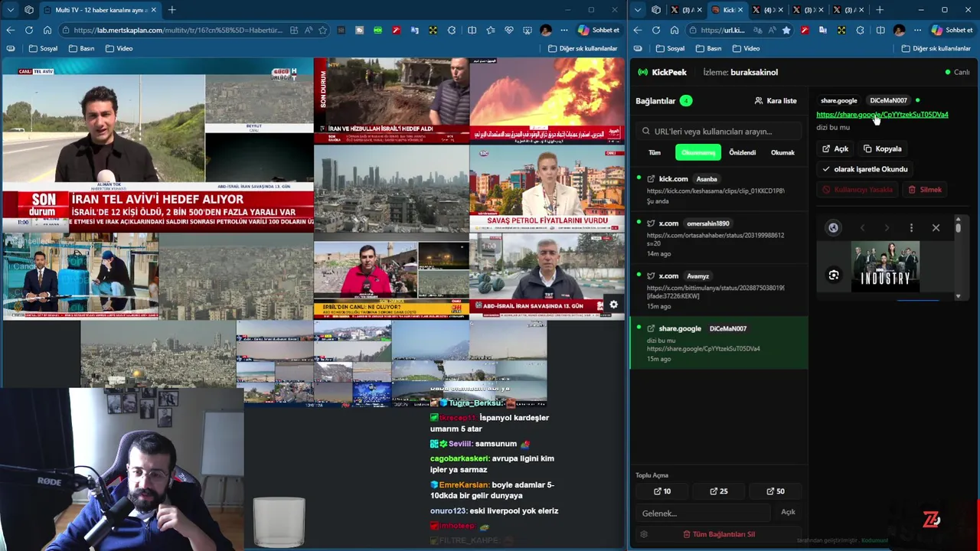Open tab list dropdown in left browser
Viewport: 980px width, 551px height.
pos(10,10)
